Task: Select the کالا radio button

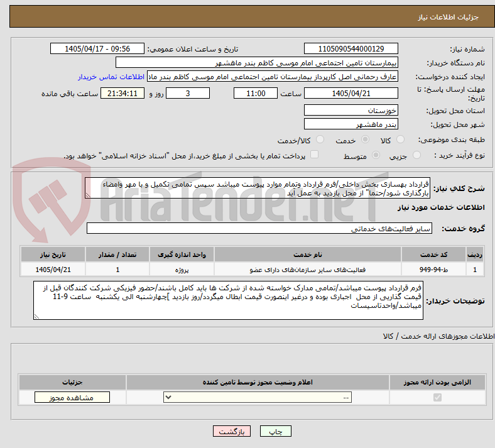Action: (x=400, y=139)
